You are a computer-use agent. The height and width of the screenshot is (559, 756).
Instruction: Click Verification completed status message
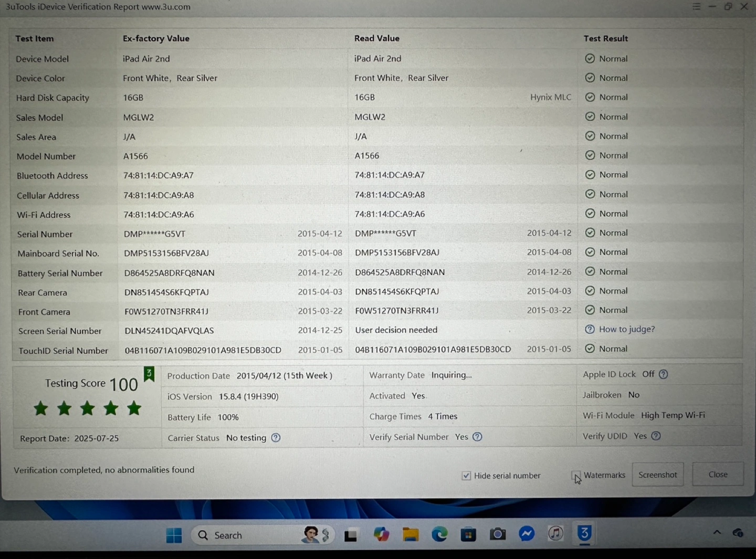(104, 470)
